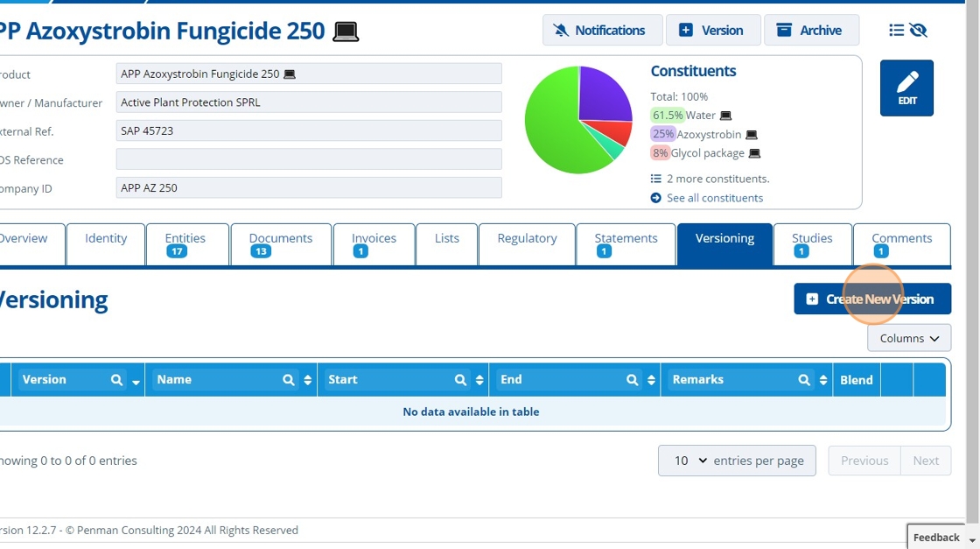The height and width of the screenshot is (549, 980).
Task: Open Notifications button with bell-slash icon
Action: 602,30
